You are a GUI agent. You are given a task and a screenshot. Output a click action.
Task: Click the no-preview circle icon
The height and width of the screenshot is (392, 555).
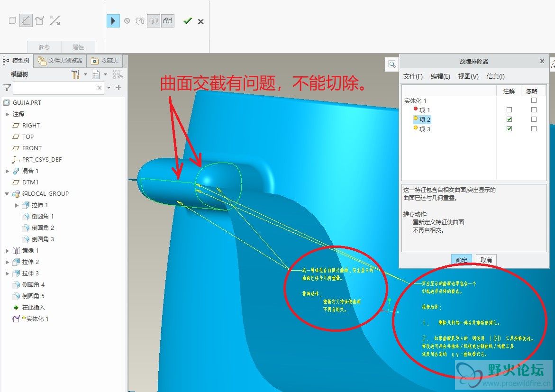[127, 21]
